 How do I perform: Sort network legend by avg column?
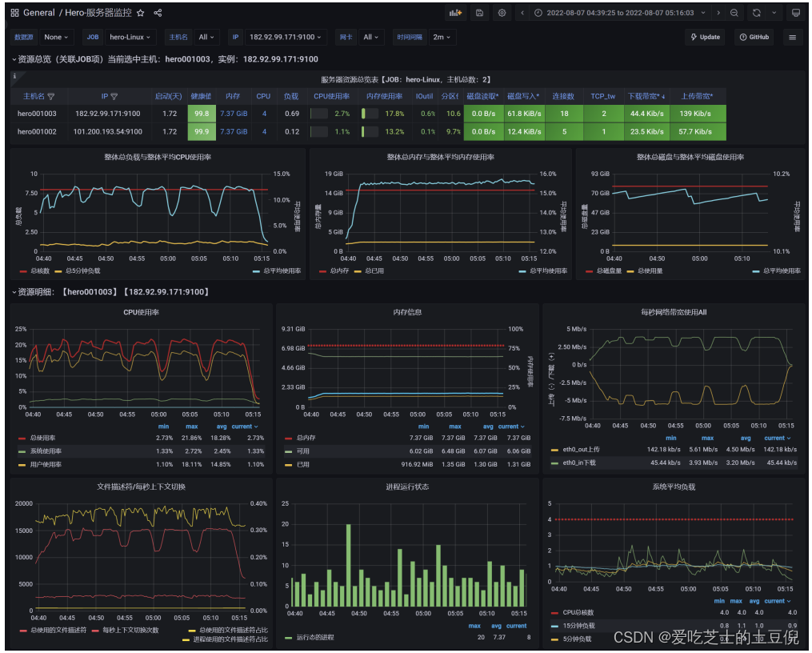click(x=745, y=438)
